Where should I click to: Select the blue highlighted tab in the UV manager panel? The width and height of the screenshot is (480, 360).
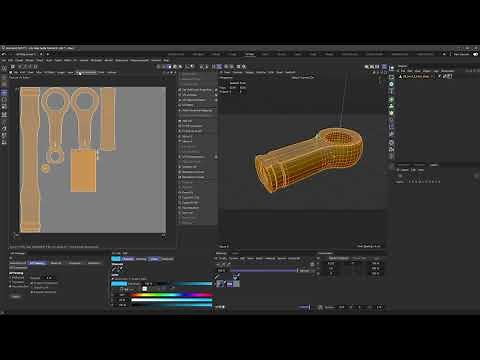37,263
